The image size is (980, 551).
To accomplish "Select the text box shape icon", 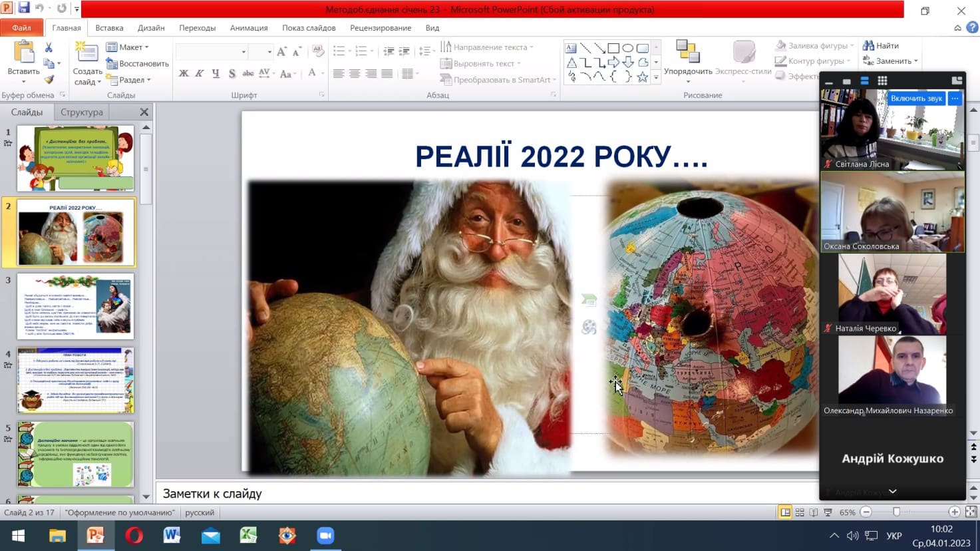I will (571, 48).
